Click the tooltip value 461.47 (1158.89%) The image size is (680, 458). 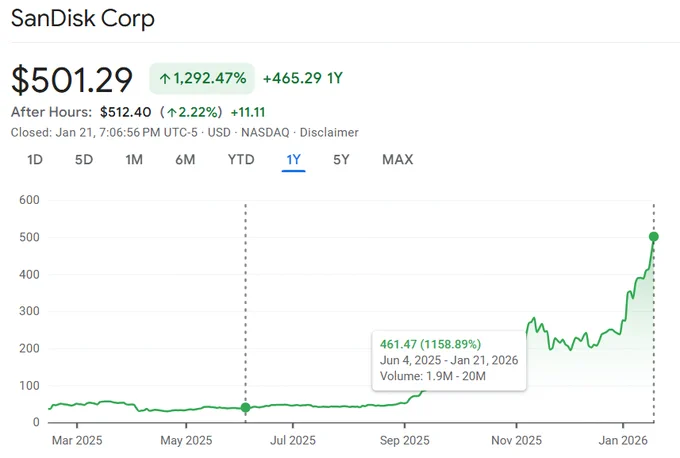click(x=430, y=344)
